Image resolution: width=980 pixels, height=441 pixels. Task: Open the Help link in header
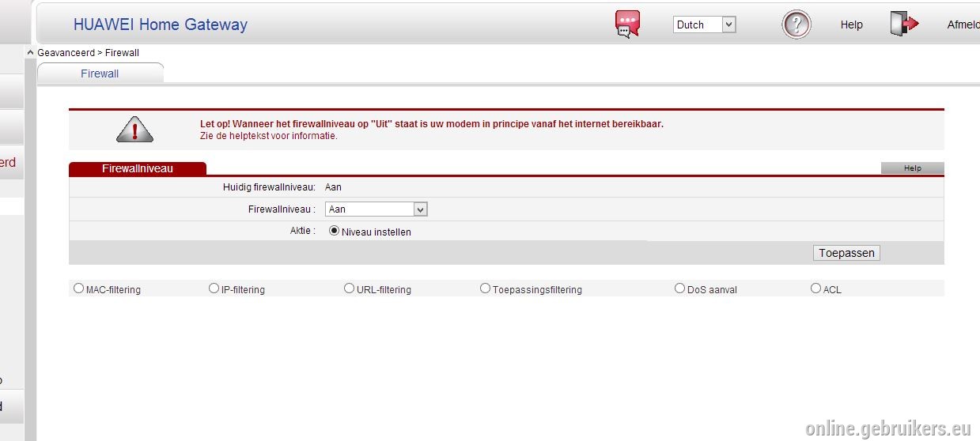851,24
